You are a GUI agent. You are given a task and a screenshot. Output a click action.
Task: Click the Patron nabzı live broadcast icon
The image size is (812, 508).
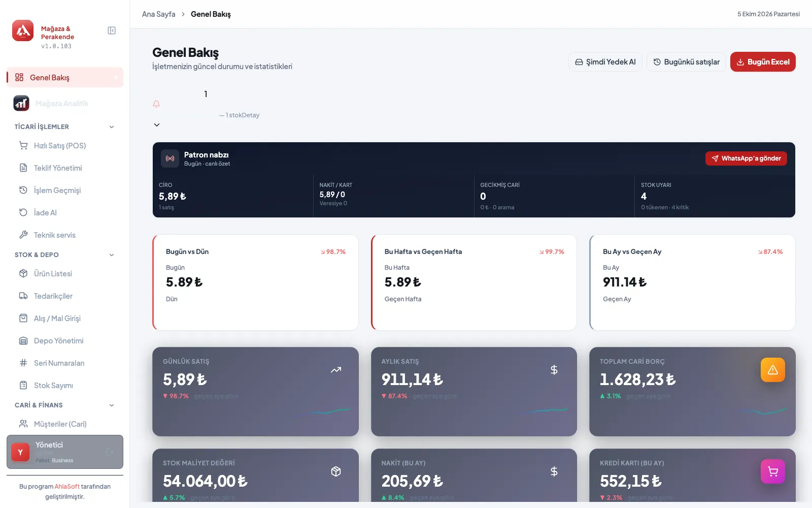point(170,158)
